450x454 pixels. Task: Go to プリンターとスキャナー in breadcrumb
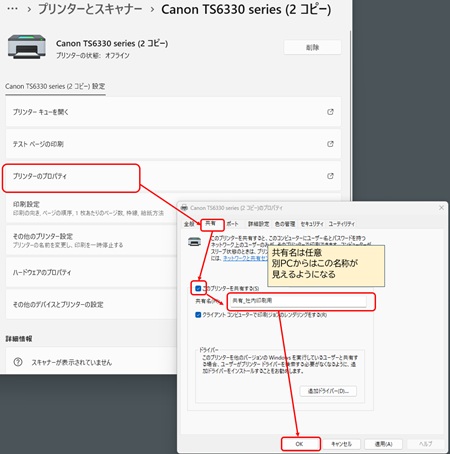point(90,9)
